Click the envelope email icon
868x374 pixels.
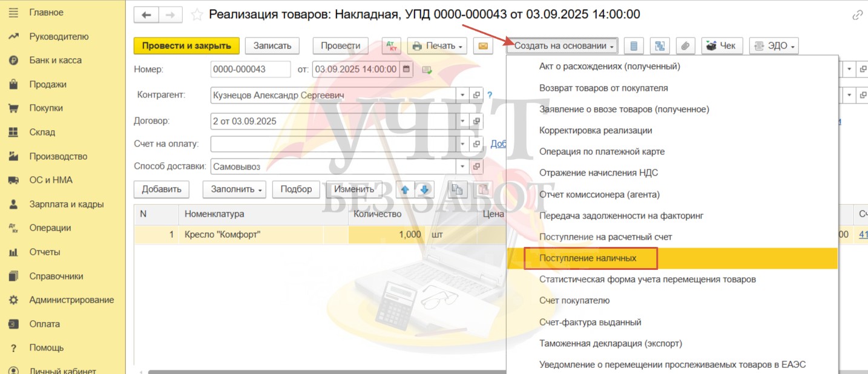[482, 46]
